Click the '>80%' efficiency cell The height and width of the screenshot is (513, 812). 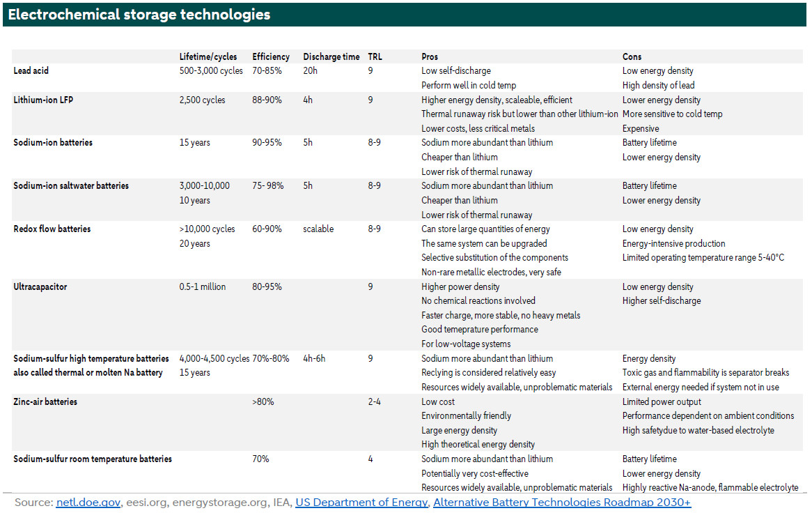click(x=263, y=401)
